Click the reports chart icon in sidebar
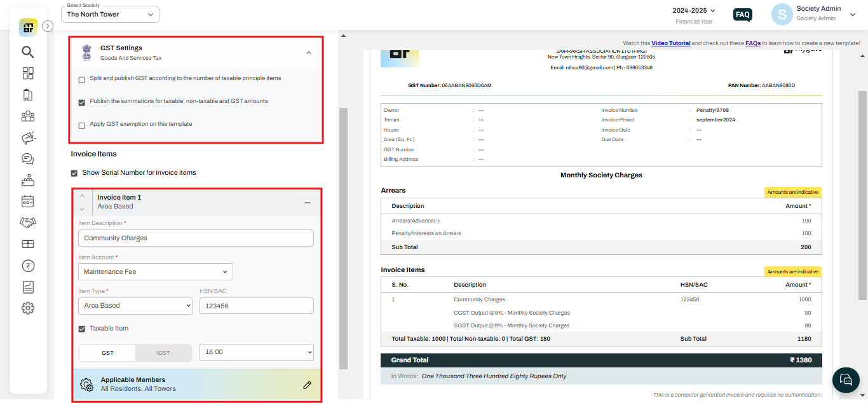This screenshot has height=403, width=868. point(28,287)
